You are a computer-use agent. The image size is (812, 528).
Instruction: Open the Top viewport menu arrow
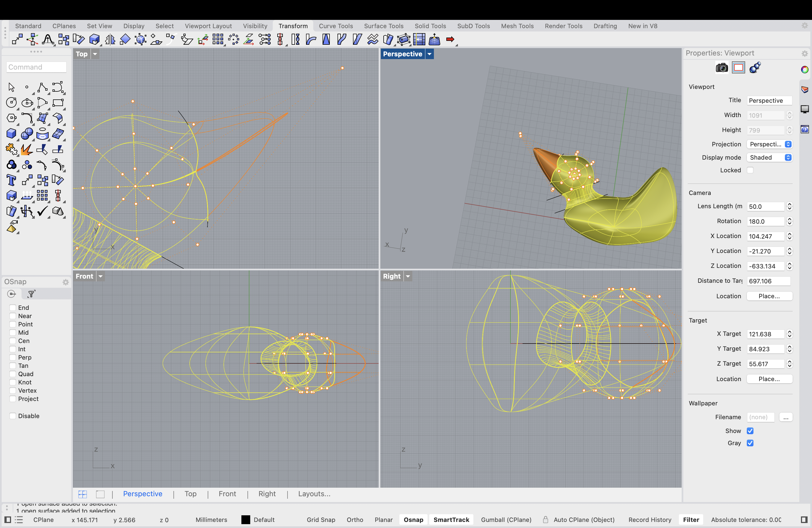tap(95, 54)
